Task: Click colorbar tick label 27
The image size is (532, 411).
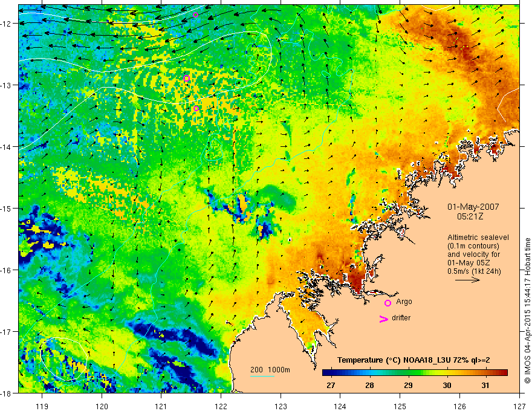Action: 331,386
